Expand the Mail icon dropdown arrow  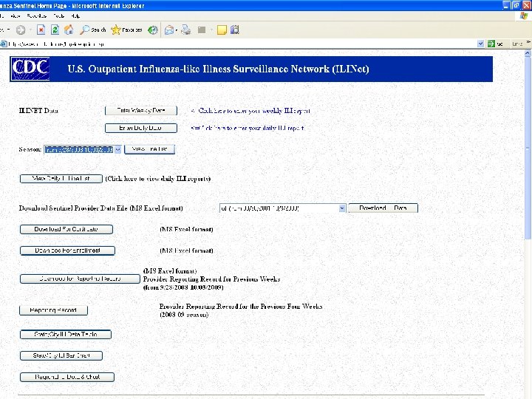(177, 30)
